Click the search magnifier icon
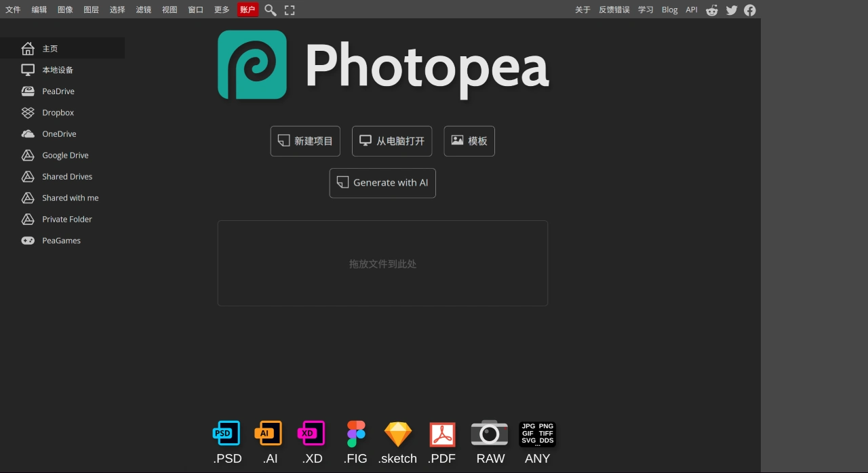Screen dimensions: 868x473 pos(270,10)
